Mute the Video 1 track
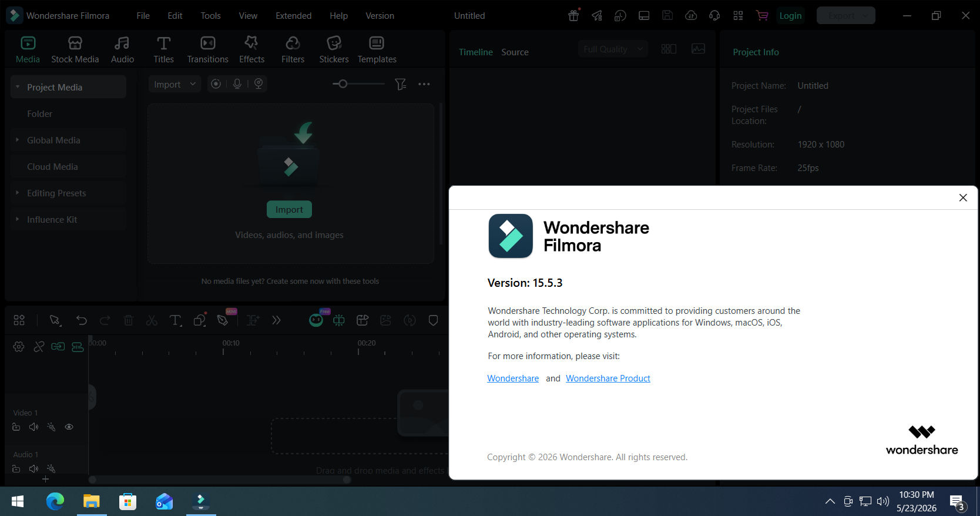 [33, 427]
